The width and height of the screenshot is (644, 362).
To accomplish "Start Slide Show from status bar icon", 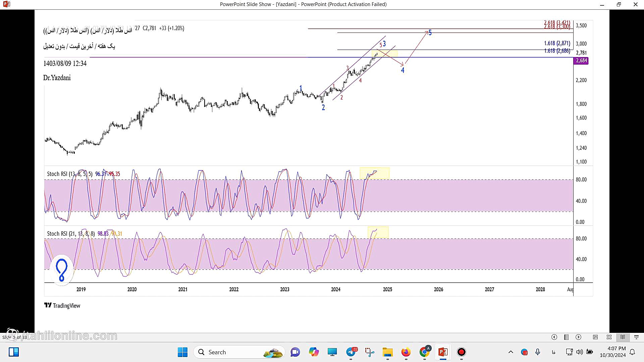I will 636,337.
